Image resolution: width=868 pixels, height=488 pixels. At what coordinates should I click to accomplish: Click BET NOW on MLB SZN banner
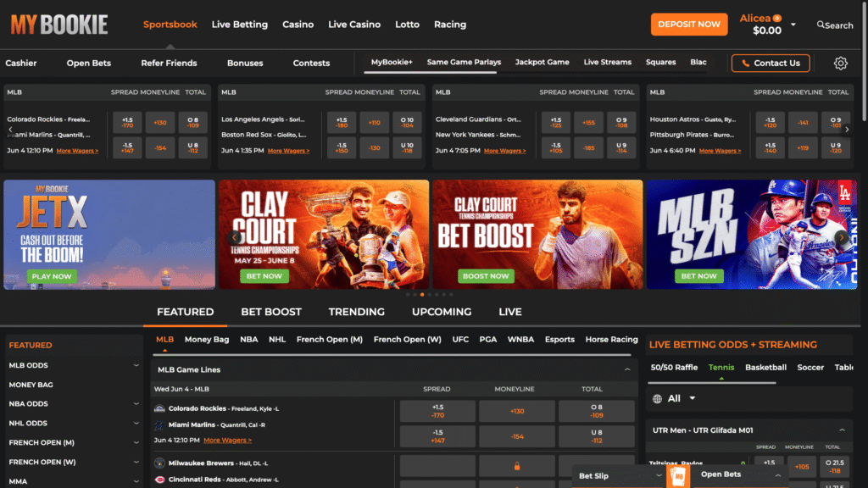click(x=698, y=276)
